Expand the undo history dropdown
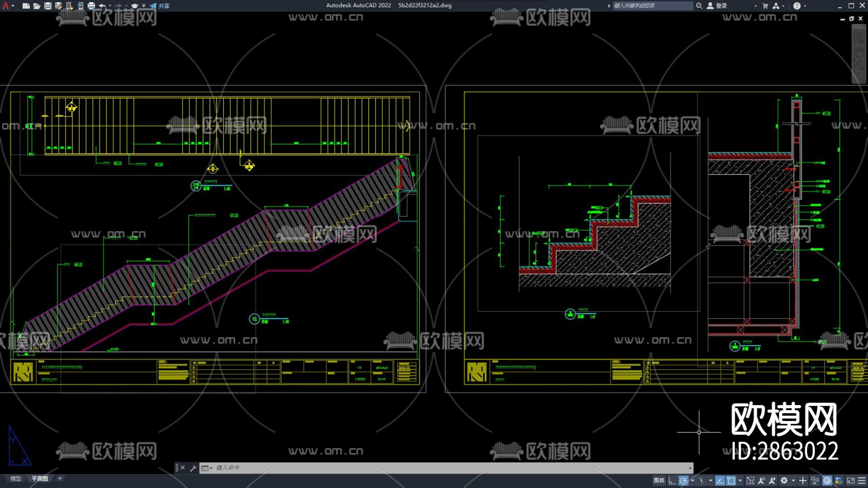Viewport: 868px width, 488px height. click(110, 6)
